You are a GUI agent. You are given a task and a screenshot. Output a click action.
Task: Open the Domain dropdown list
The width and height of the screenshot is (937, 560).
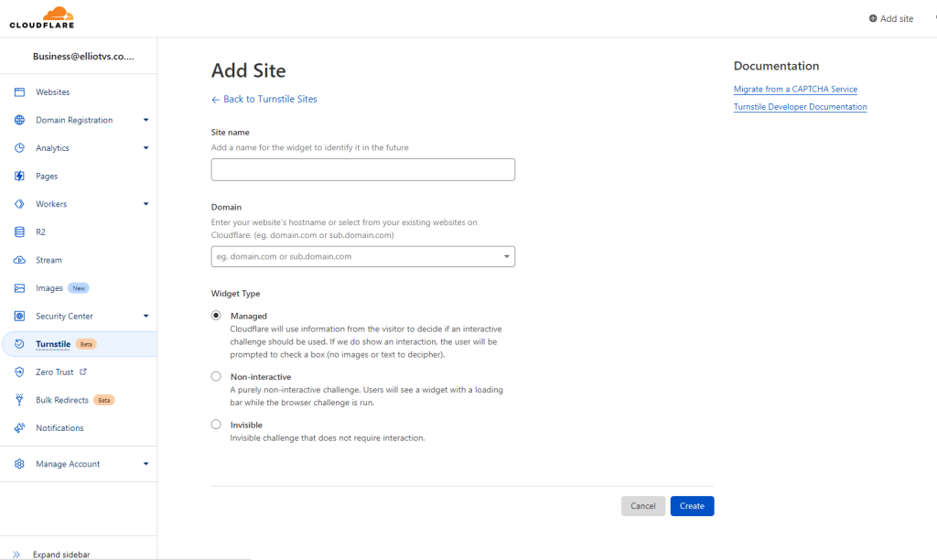coord(507,257)
